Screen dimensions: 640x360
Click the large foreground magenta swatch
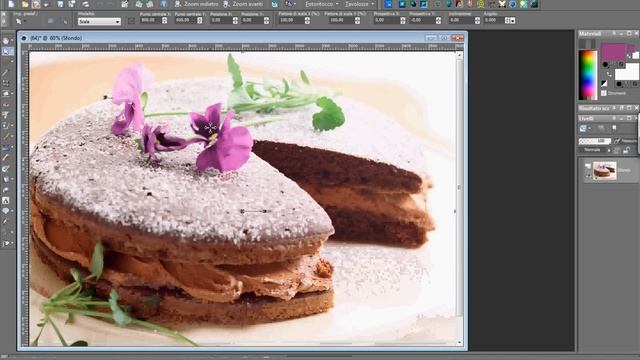click(613, 52)
